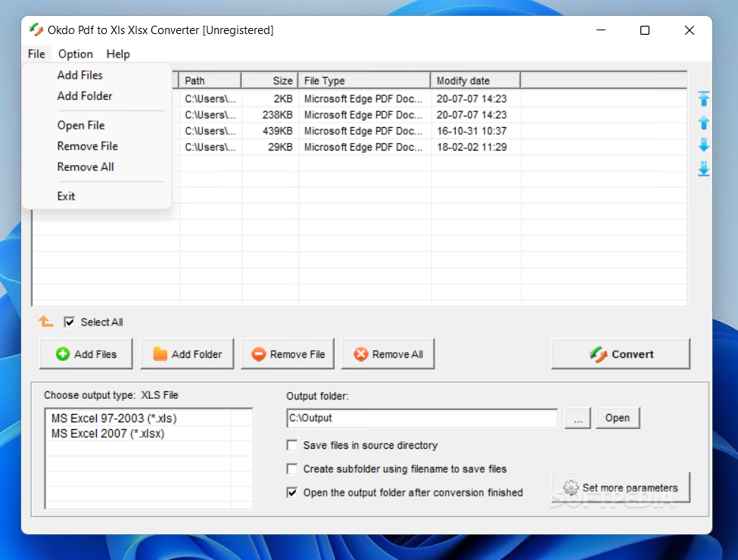The image size is (738, 560).
Task: Click the Add Files button with plus icon
Action: (x=86, y=354)
